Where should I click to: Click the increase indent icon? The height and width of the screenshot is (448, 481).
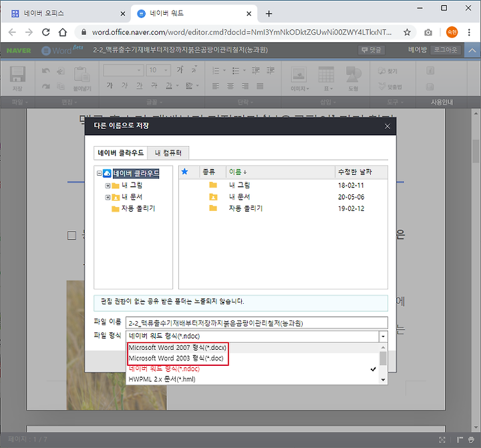(271, 71)
